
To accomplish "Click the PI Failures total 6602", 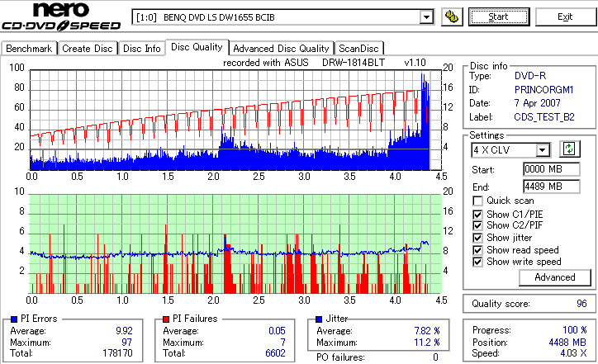I will (x=275, y=353).
